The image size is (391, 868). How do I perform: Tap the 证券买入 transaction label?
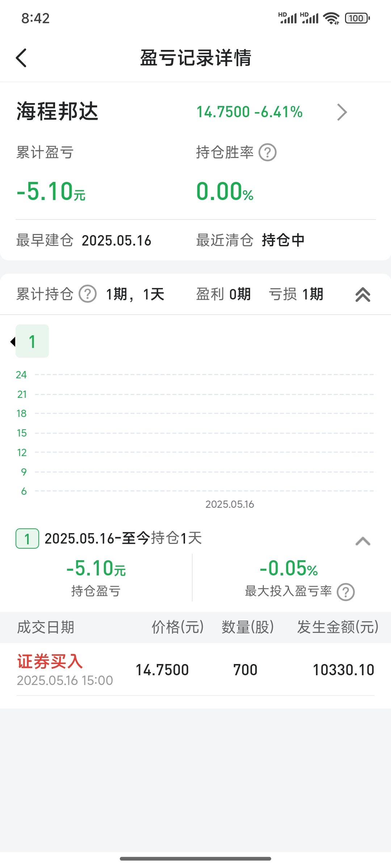tap(50, 661)
